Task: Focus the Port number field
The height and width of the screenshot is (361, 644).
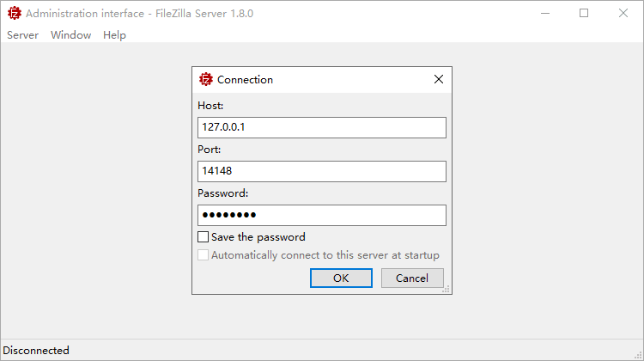Action: [x=322, y=171]
